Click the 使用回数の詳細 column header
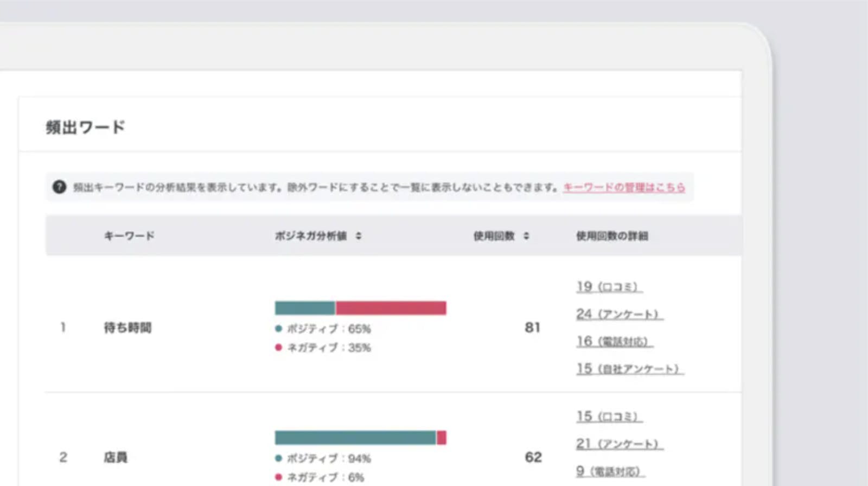 point(612,236)
